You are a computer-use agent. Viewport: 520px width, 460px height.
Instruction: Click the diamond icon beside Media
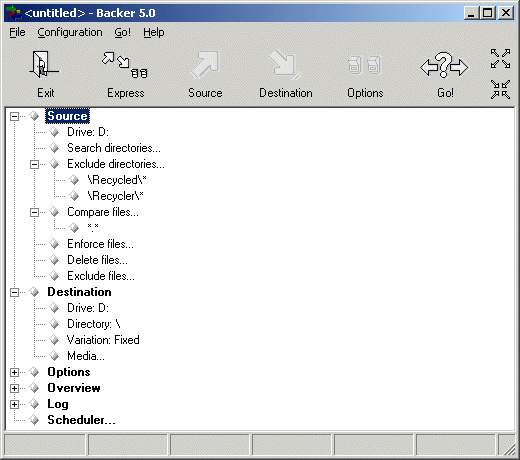(54, 356)
